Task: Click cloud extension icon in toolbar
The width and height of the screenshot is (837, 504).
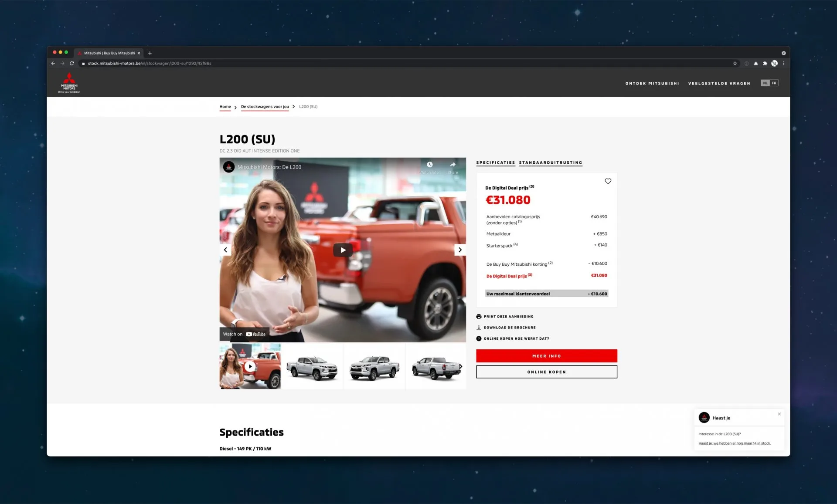Action: coord(756,63)
